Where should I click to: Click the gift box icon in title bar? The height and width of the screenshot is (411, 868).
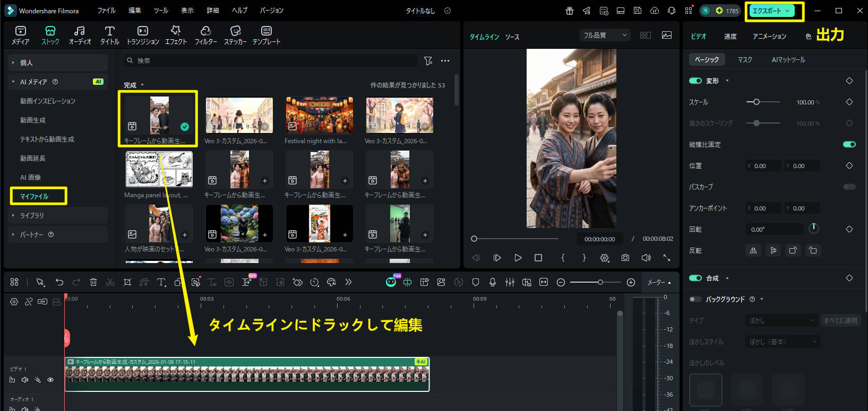pyautogui.click(x=569, y=11)
